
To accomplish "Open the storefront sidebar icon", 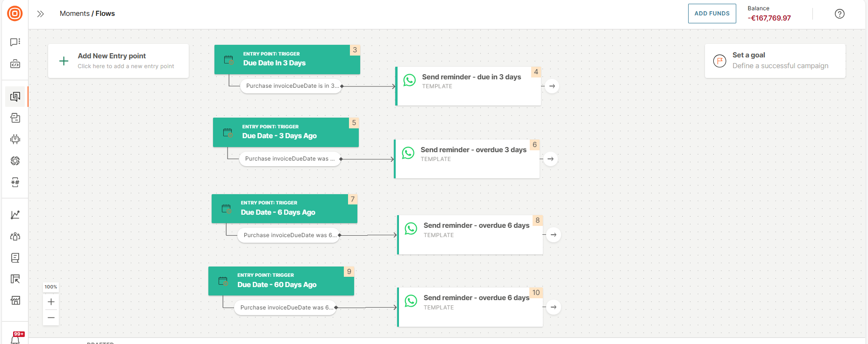I will tap(15, 301).
